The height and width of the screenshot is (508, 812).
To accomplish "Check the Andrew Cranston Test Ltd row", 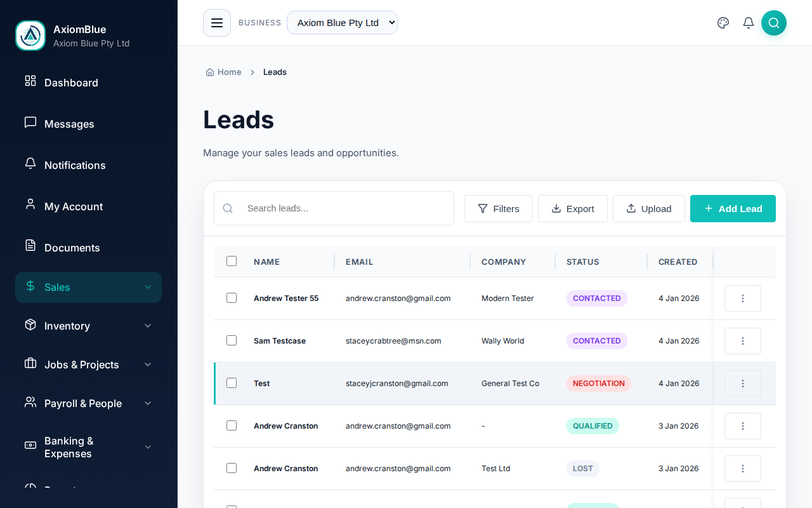I will (232, 468).
